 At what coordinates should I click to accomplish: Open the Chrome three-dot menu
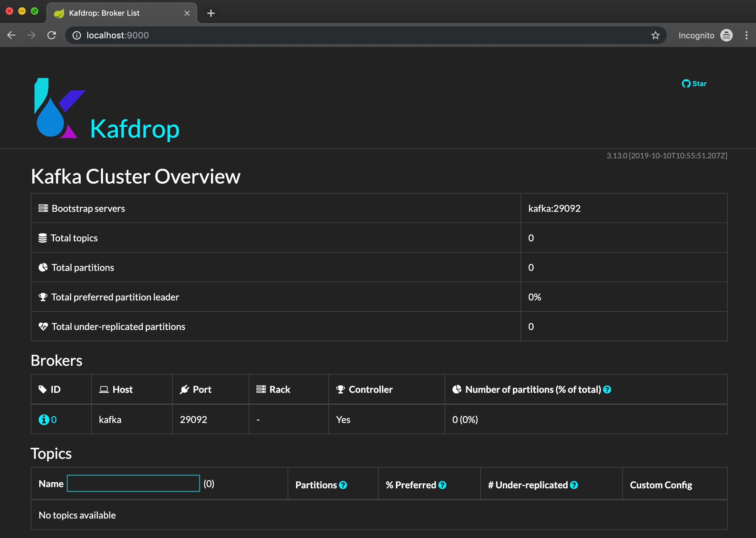(746, 35)
